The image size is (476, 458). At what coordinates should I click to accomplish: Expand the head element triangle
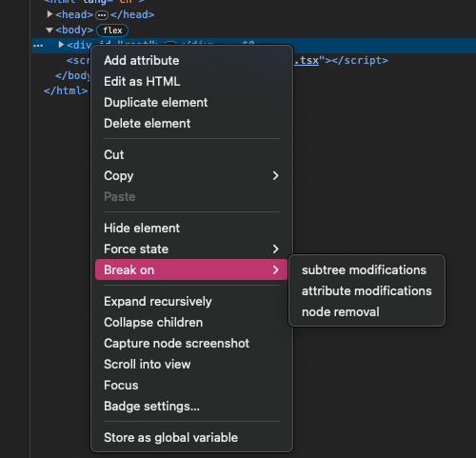pos(50,14)
